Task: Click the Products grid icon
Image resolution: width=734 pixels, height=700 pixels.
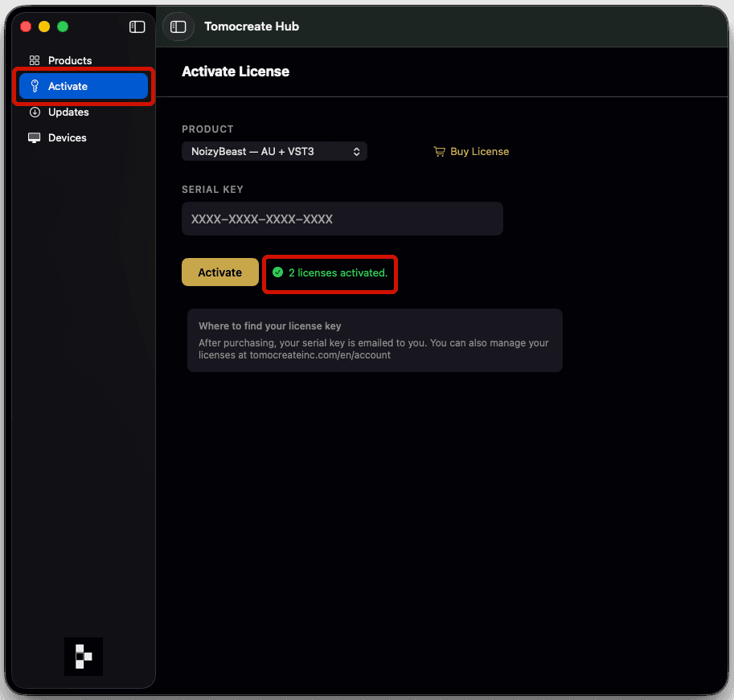Action: (35, 60)
